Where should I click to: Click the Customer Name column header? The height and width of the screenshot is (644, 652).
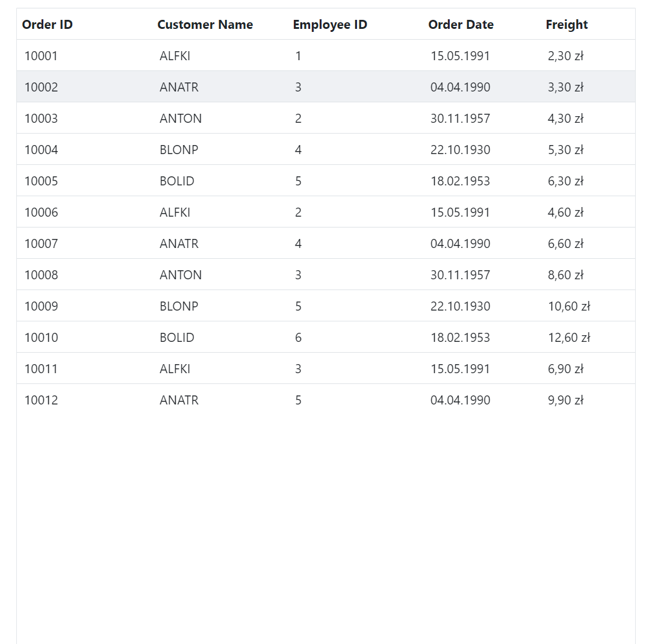(x=205, y=25)
